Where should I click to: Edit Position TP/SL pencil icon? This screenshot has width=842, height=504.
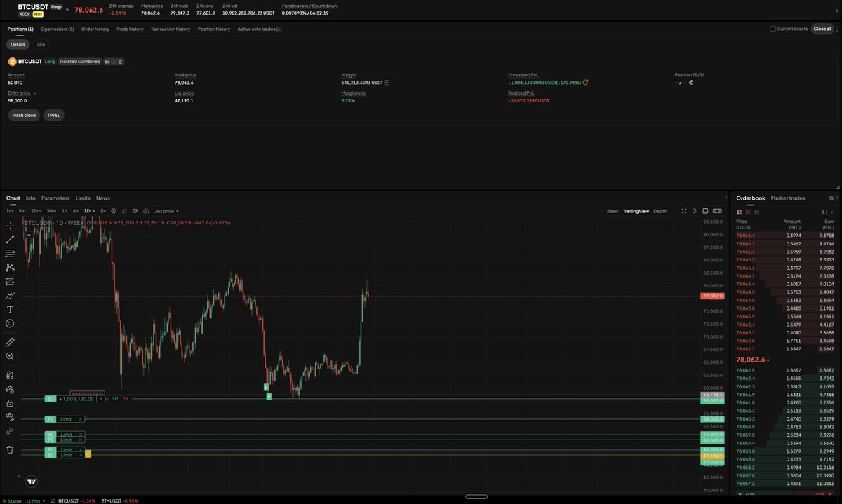click(691, 82)
